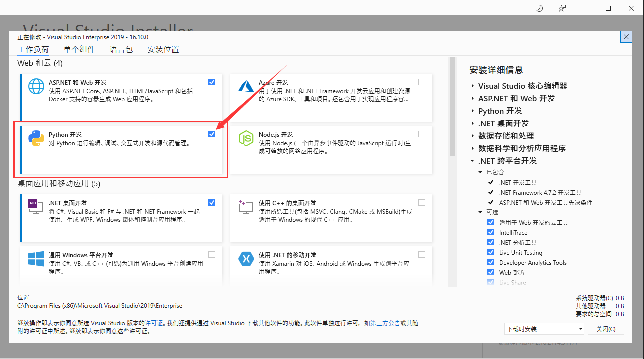Uncheck the Web 部署 optional component

tap(491, 272)
